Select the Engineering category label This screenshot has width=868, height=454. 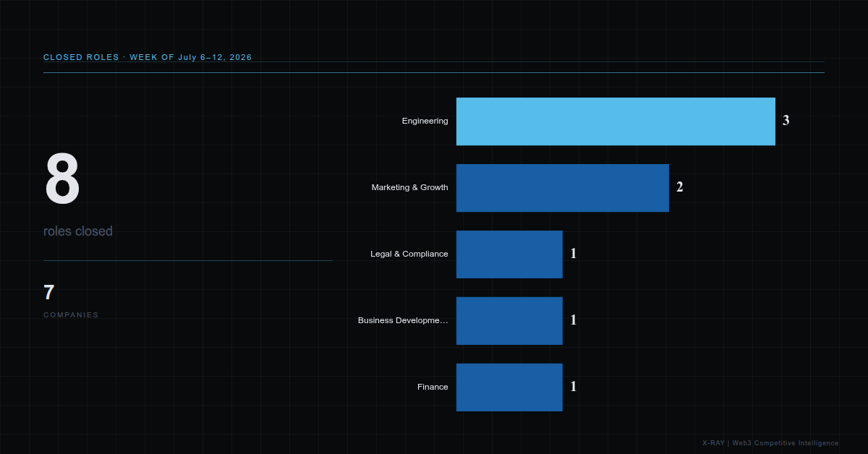coord(425,121)
